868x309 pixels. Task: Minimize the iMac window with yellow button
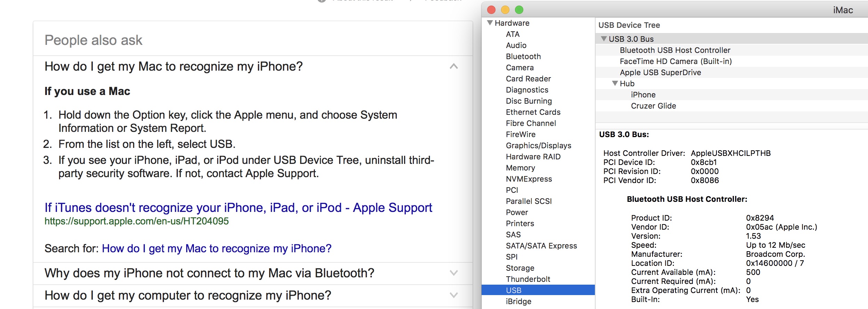coord(505,10)
